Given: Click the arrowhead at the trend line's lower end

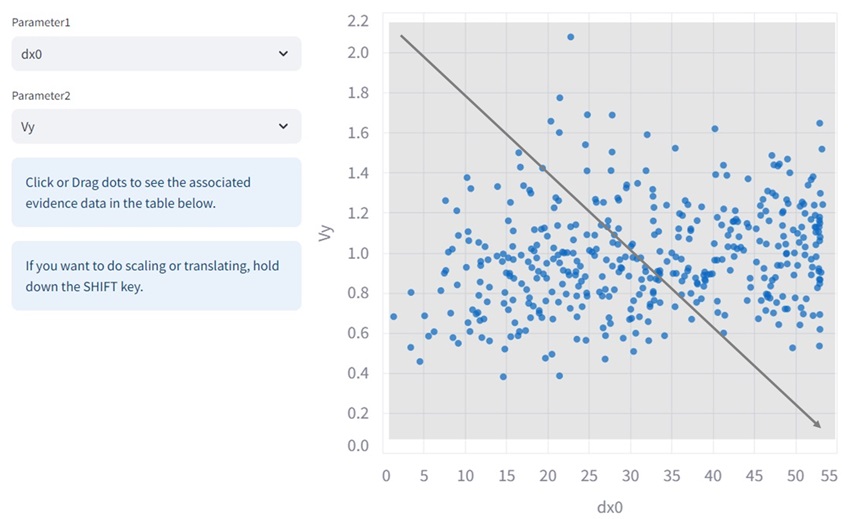Looking at the screenshot, I should coord(818,426).
